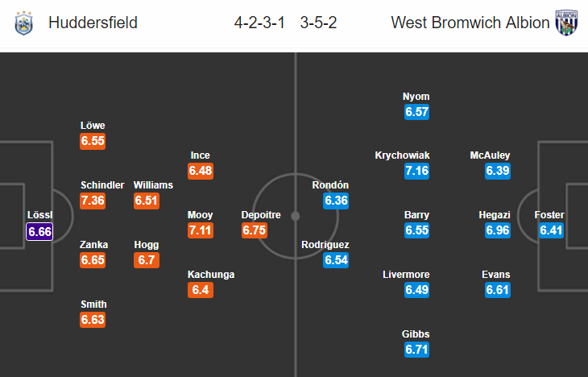Click player name McAuley
This screenshot has height=377, width=588.
(490, 155)
